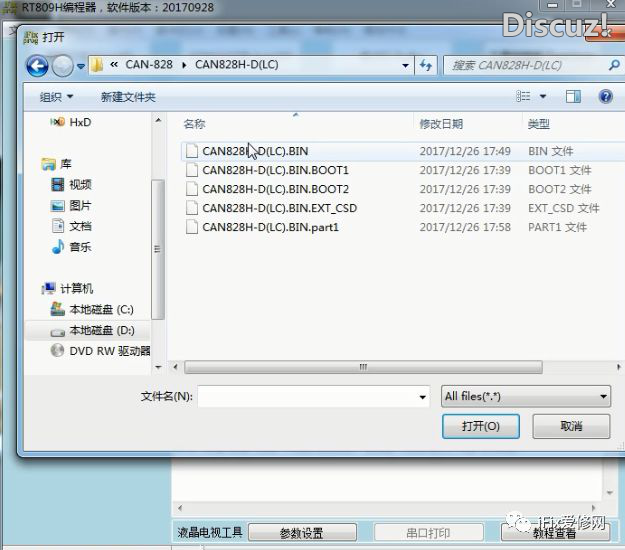The height and width of the screenshot is (550, 625).
Task: Expand the address bar history dropdown
Action: pos(405,65)
